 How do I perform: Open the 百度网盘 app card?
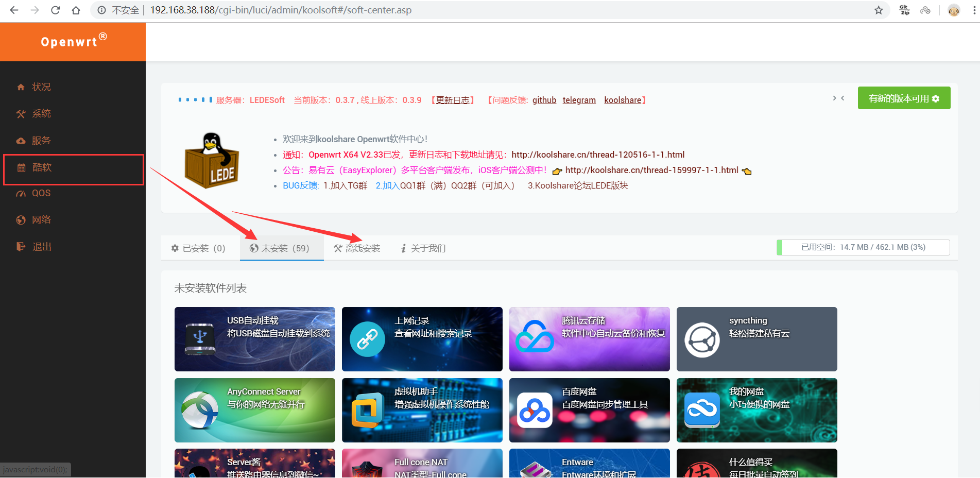pos(590,410)
